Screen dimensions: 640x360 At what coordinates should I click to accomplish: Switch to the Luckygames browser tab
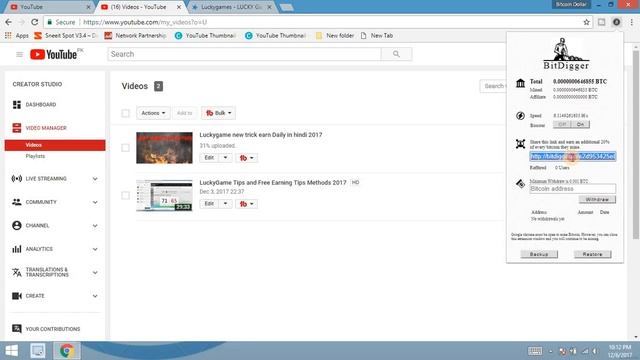231,7
